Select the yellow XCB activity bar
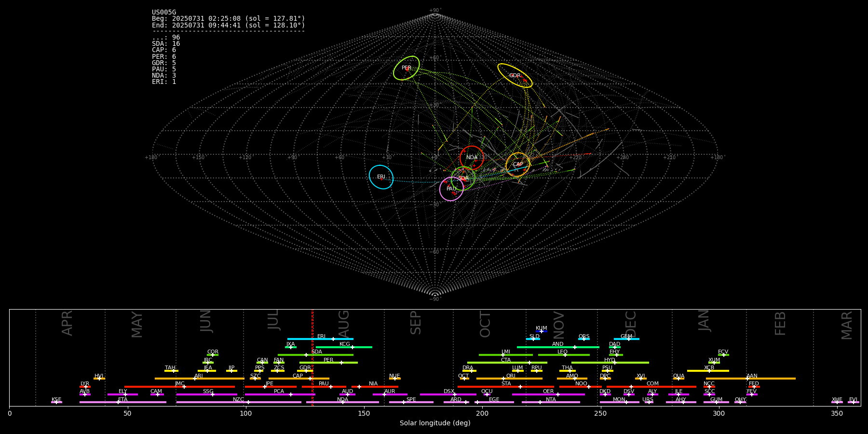Screen dimensions: 868x434 708,370
